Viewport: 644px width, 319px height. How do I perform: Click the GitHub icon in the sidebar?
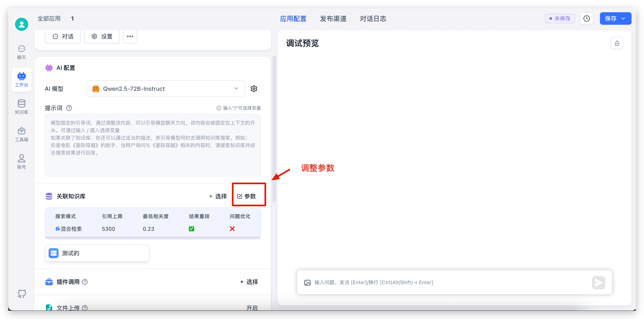click(22, 293)
